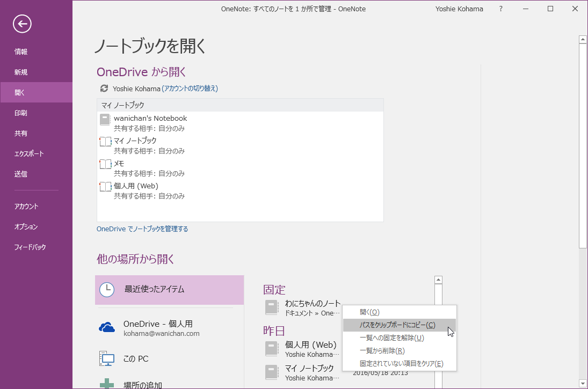Choose 一覧から削除(R) in context menu
This screenshot has height=389, width=588.
pyautogui.click(x=400, y=351)
